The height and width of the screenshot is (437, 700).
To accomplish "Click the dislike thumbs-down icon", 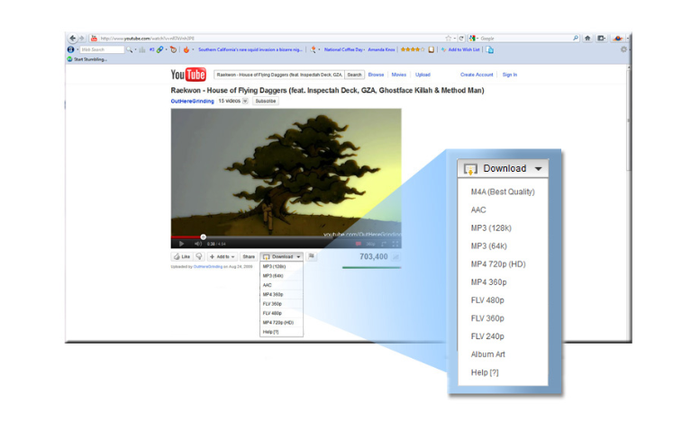I will [x=199, y=257].
